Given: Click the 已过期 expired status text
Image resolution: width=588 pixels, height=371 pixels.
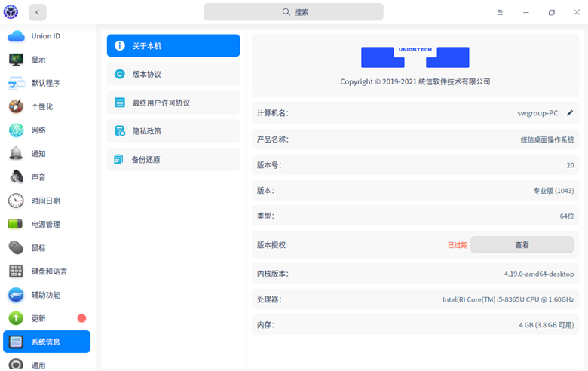Looking at the screenshot, I should point(458,245).
